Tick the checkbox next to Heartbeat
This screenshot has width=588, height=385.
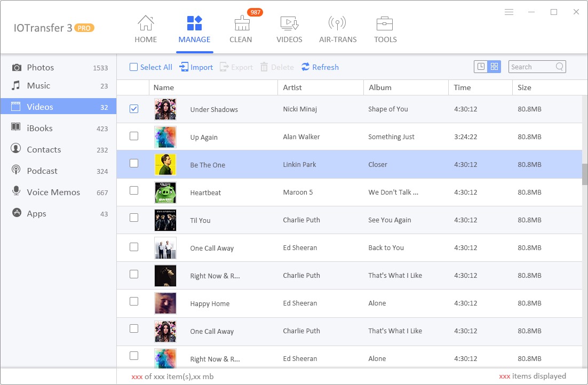click(x=133, y=191)
